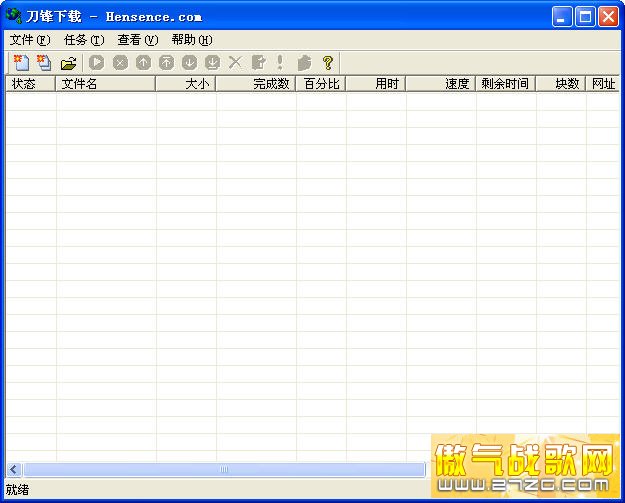
Task: Click the delete task X icon
Action: [x=235, y=63]
